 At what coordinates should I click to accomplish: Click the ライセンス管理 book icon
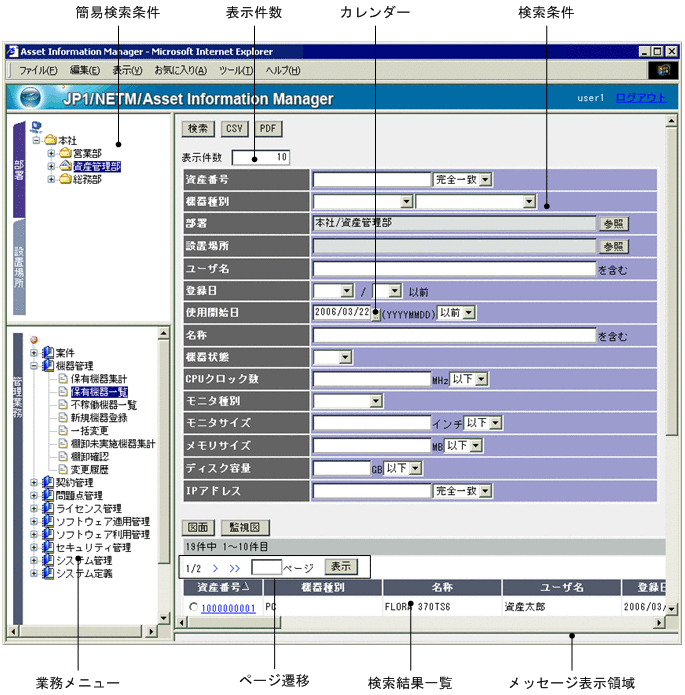(x=48, y=508)
